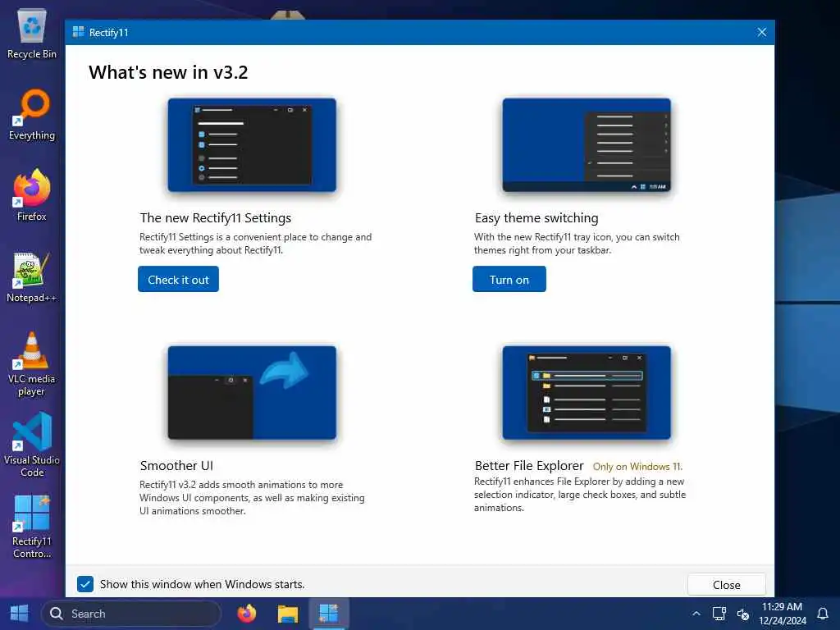
Task: Select the Rectify11 taskbar app icon
Action: (x=329, y=614)
